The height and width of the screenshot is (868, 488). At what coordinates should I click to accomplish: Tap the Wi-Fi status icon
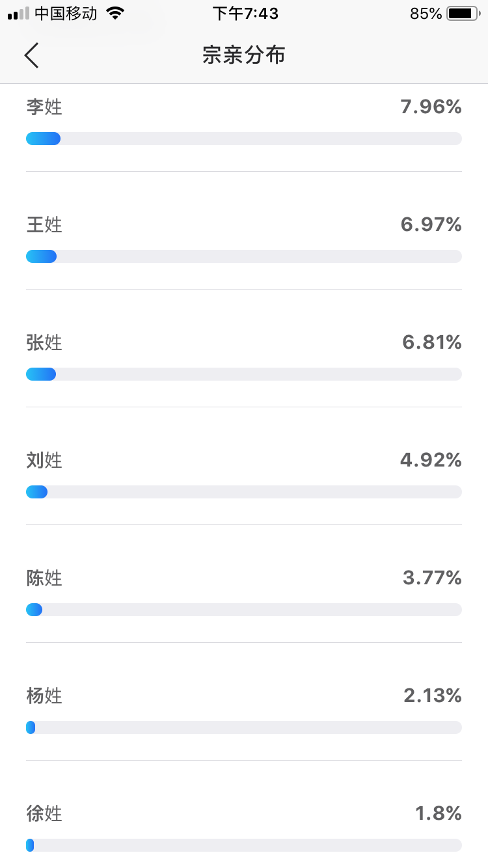115,13
